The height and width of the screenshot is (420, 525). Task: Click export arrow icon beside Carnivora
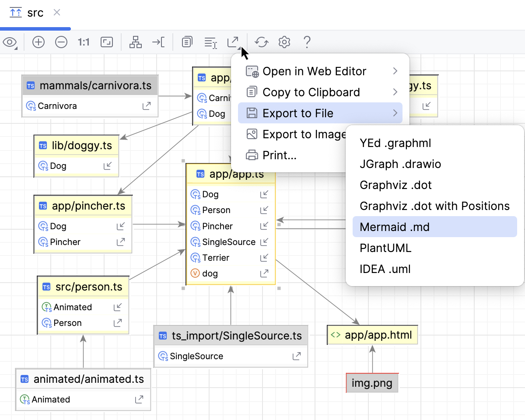147,106
